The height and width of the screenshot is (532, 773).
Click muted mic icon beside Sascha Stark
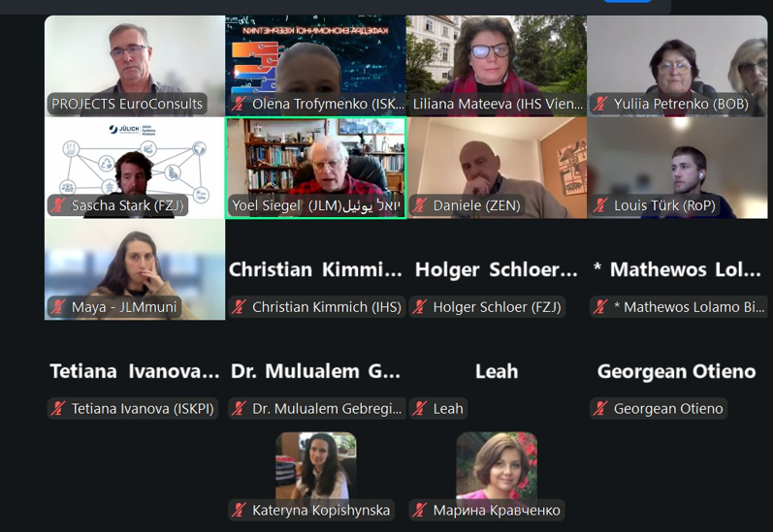click(x=58, y=205)
